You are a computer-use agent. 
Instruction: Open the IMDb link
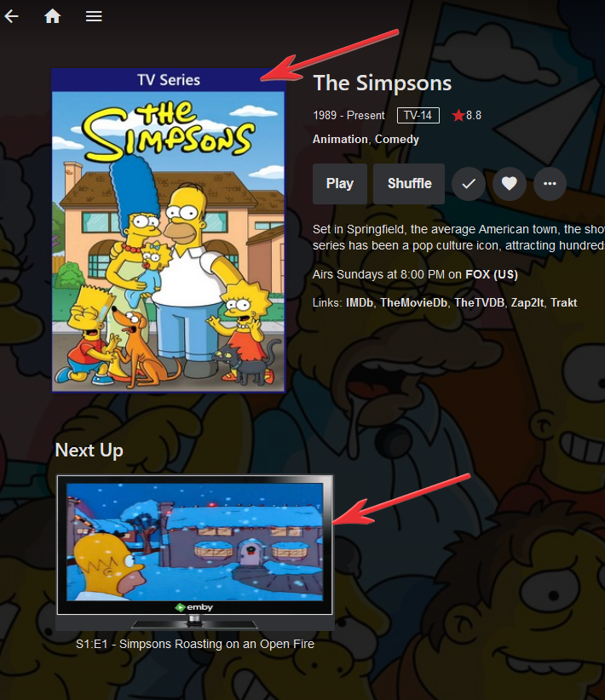pos(360,302)
